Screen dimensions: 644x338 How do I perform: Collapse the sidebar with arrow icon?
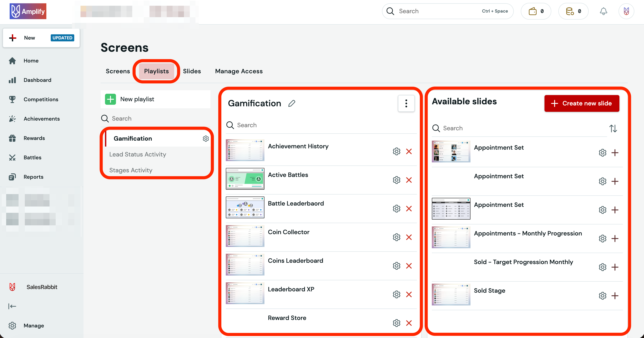coord(12,306)
